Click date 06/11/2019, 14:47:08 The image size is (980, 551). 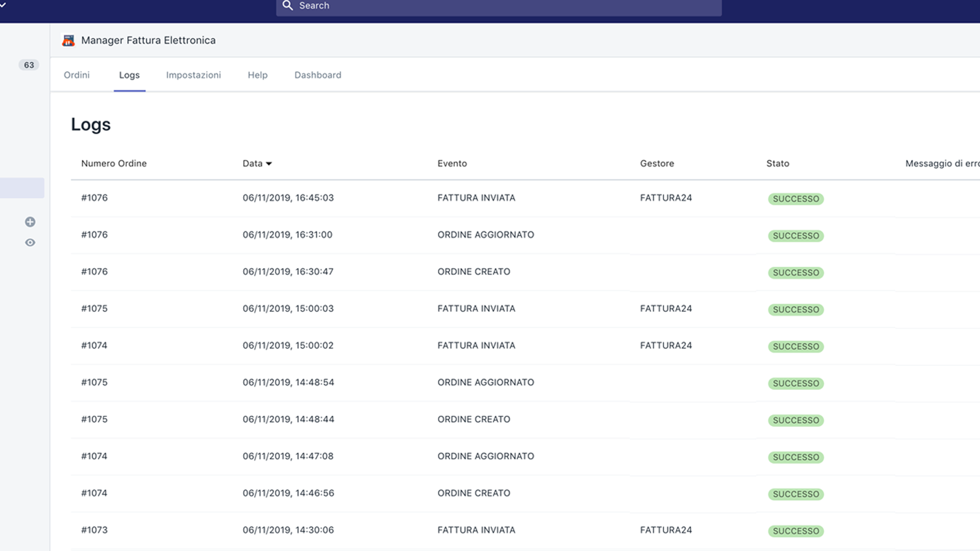click(288, 456)
